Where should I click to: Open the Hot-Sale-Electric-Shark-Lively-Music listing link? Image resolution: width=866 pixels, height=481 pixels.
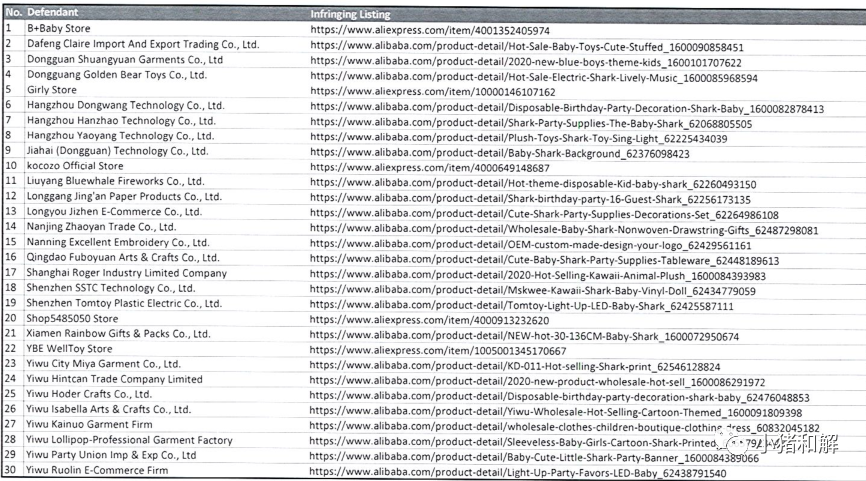[x=534, y=78]
